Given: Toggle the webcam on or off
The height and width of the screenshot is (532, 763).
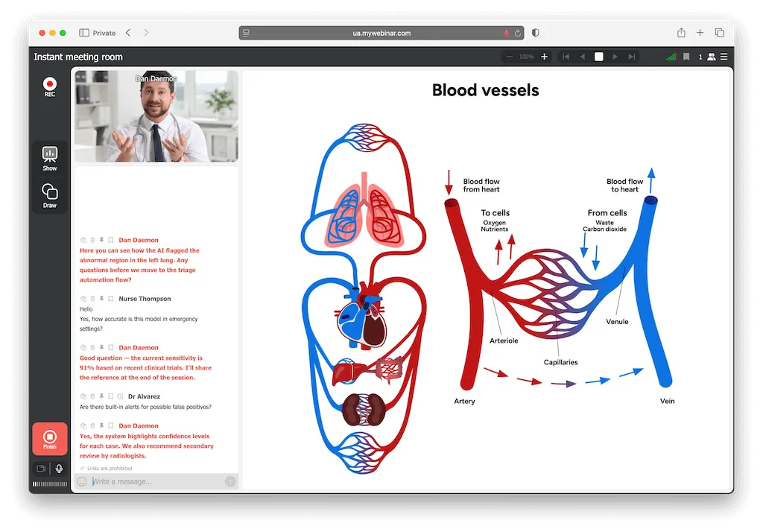Looking at the screenshot, I should coord(41,469).
